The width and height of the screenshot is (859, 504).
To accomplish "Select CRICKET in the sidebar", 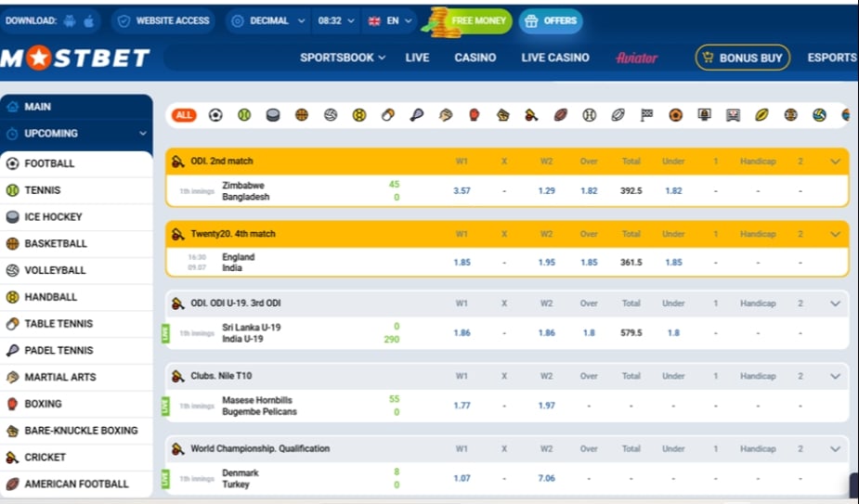I will [77, 457].
